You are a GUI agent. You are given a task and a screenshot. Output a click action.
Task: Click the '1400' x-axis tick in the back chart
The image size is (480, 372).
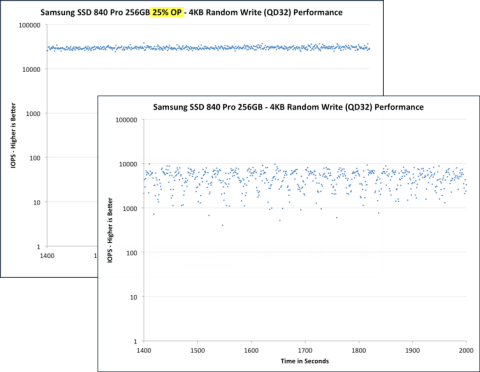[47, 256]
